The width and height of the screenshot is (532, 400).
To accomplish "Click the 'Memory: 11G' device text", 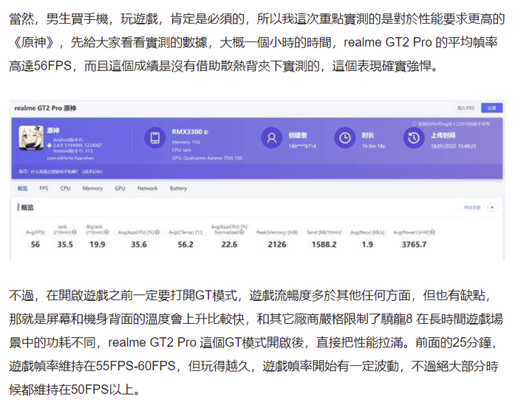I will (x=186, y=142).
